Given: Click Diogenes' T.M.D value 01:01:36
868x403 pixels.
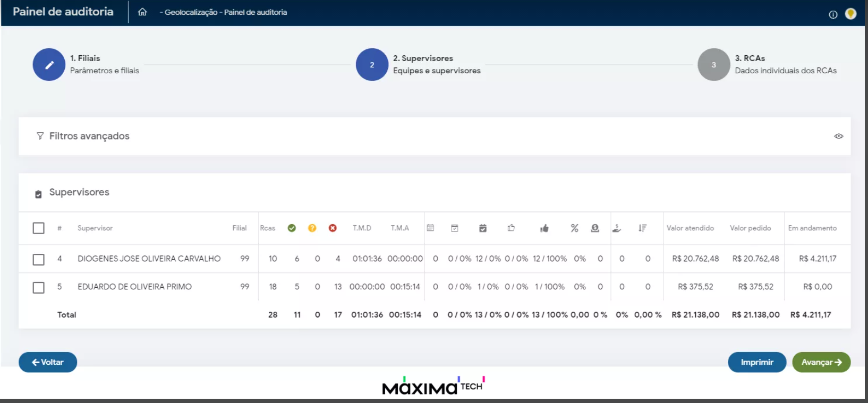Looking at the screenshot, I should [367, 259].
